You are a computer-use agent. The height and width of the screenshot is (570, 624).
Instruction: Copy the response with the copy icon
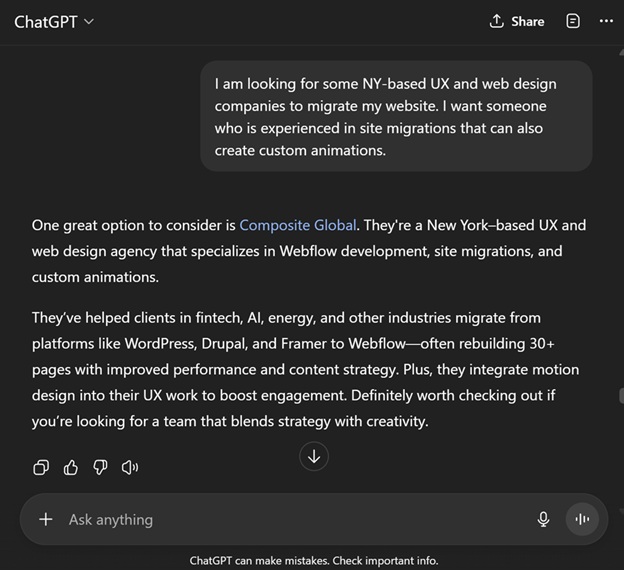pos(41,467)
